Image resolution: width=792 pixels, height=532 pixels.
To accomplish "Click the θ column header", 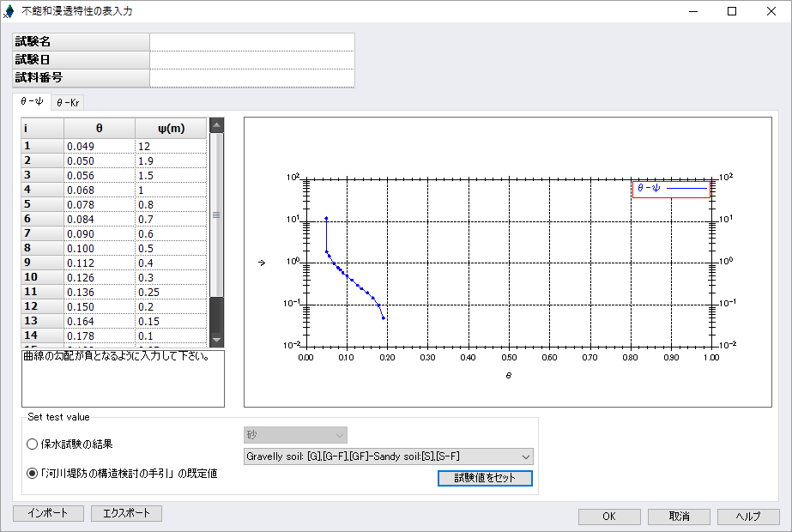I will point(100,129).
